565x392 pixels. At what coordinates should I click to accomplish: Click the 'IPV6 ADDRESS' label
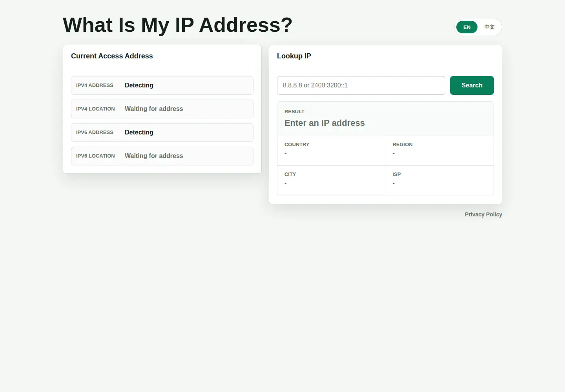(95, 132)
